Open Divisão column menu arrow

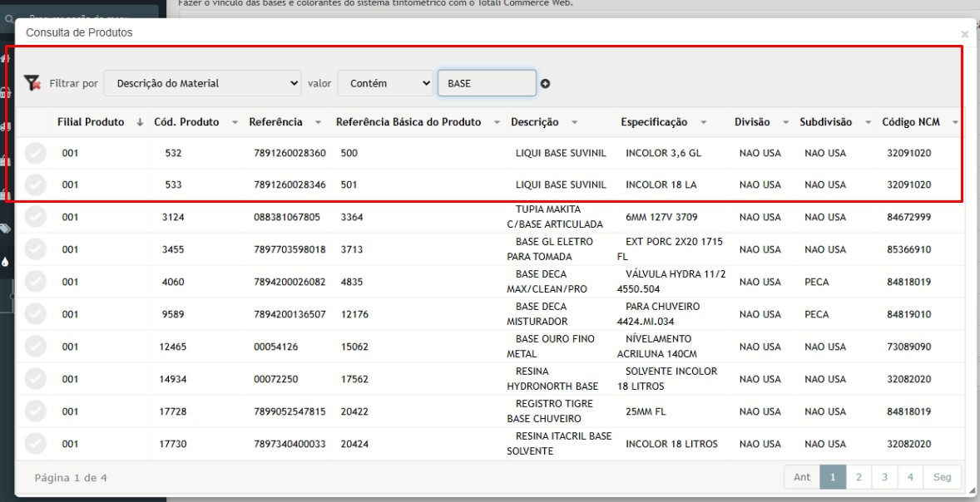point(785,122)
